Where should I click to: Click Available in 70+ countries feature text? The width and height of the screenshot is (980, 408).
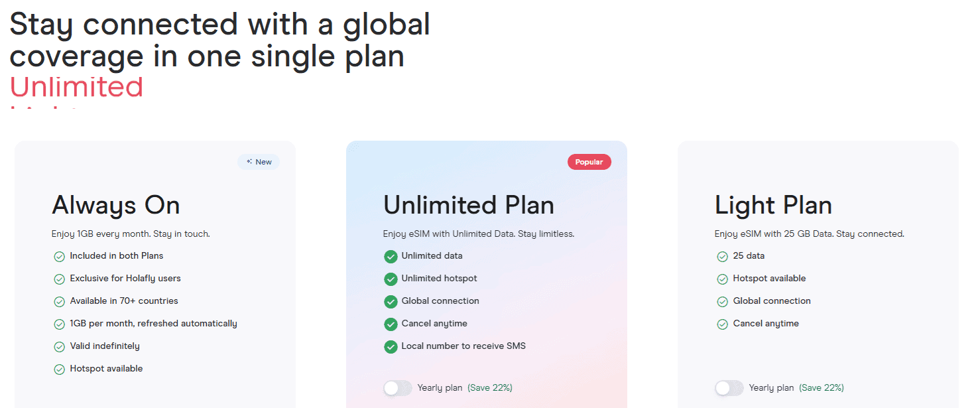coord(124,301)
